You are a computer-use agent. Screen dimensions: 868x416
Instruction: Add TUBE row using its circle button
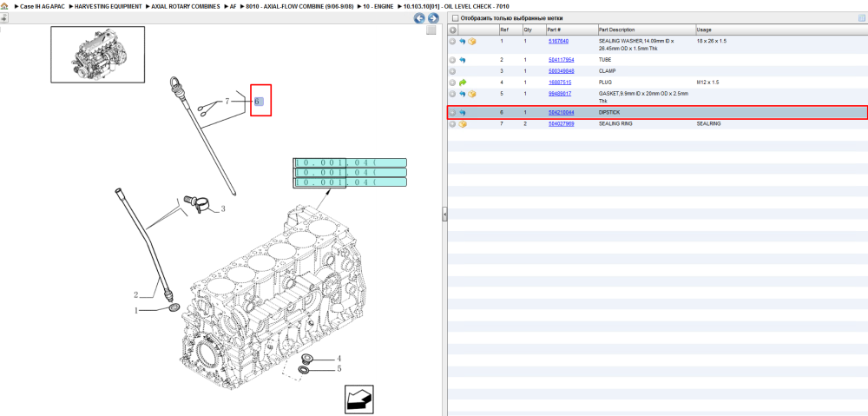[x=452, y=60]
